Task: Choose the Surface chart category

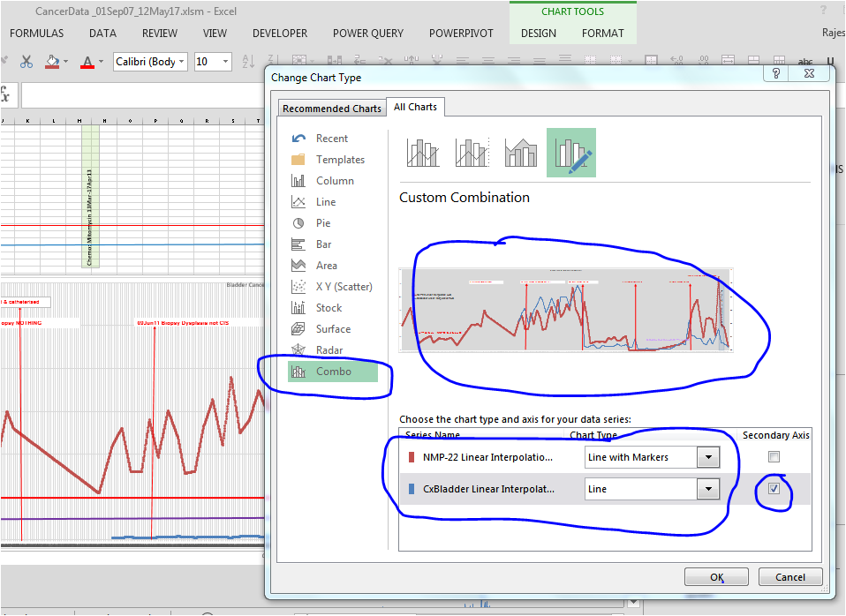Action: click(332, 329)
